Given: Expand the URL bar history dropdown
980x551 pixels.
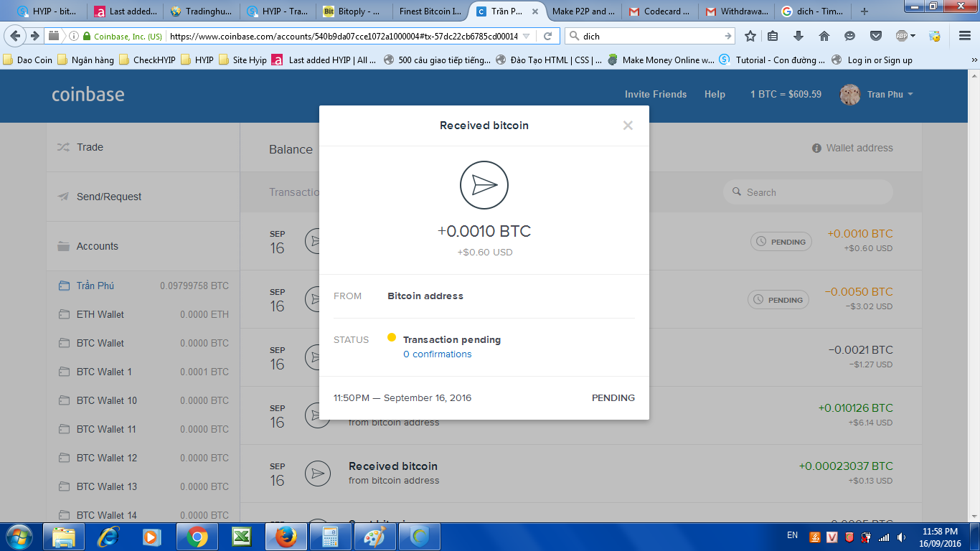Looking at the screenshot, I should tap(527, 36).
